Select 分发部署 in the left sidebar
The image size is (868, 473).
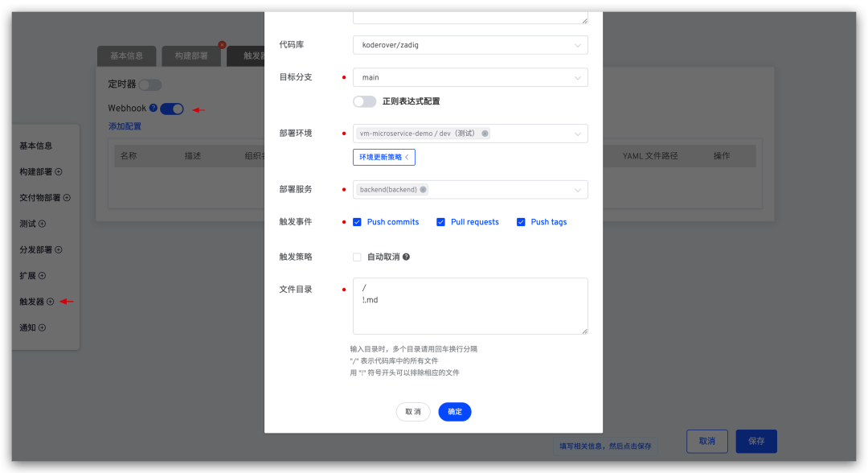[x=36, y=250]
